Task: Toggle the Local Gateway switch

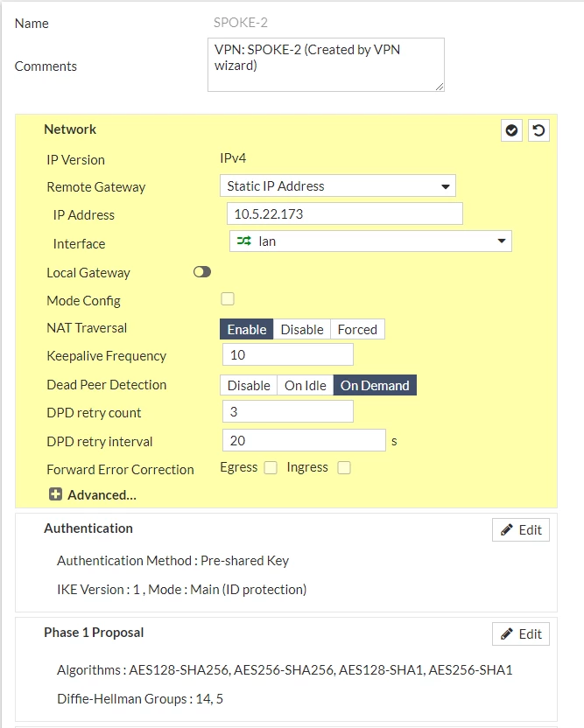Action: click(x=202, y=272)
